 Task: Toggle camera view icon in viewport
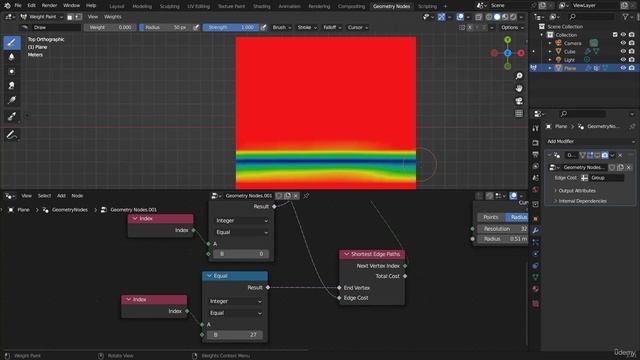click(519, 101)
